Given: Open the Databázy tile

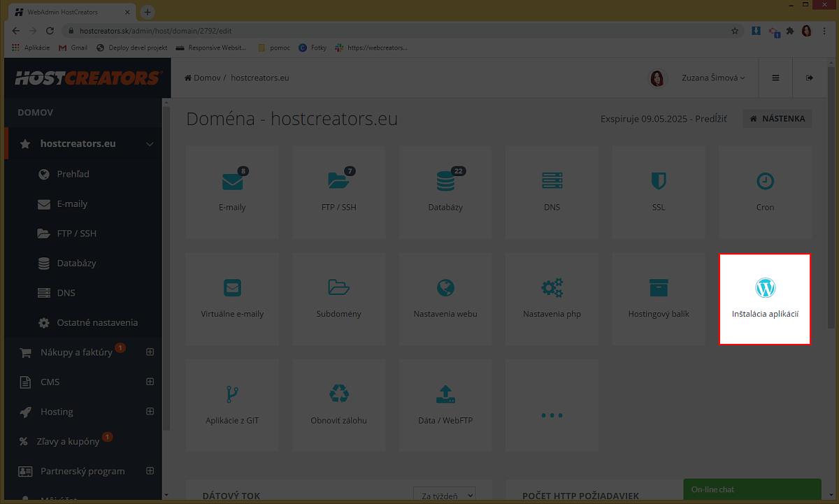Looking at the screenshot, I should point(445,192).
